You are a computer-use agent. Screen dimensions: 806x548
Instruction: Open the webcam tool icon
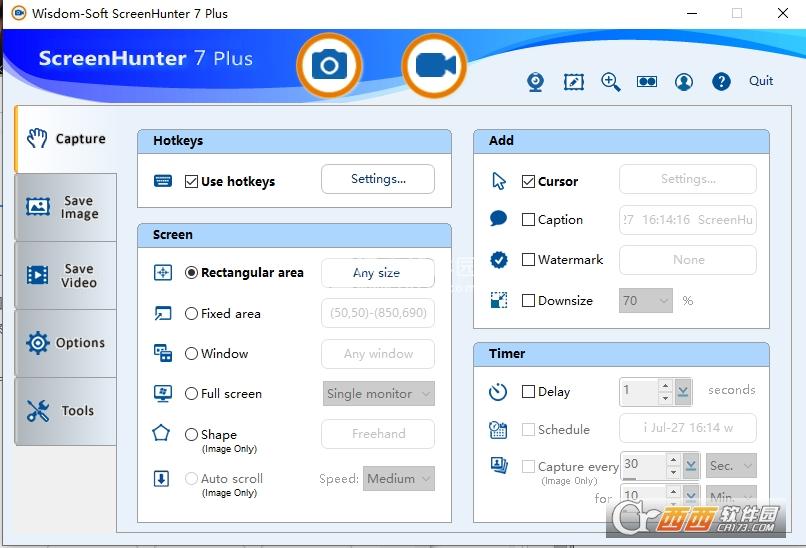(x=535, y=82)
